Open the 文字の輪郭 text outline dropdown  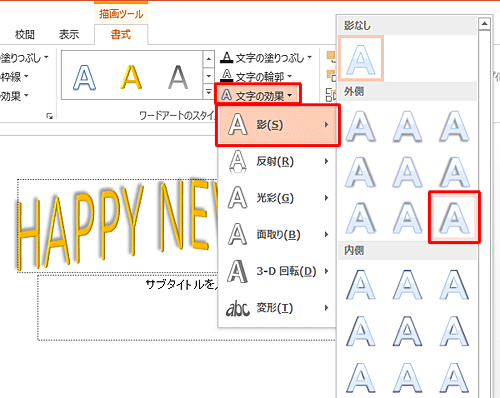[256, 77]
